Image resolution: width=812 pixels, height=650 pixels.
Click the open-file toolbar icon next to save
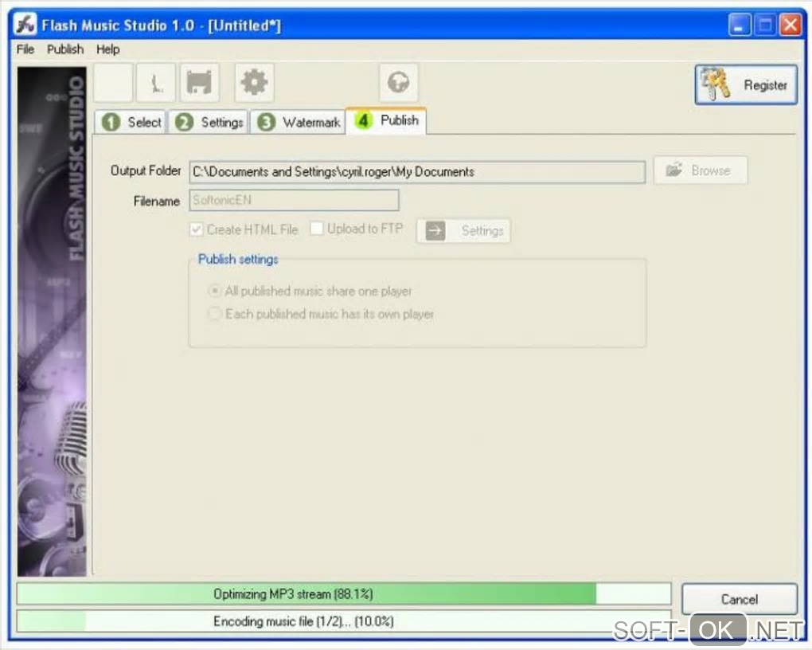coord(156,83)
